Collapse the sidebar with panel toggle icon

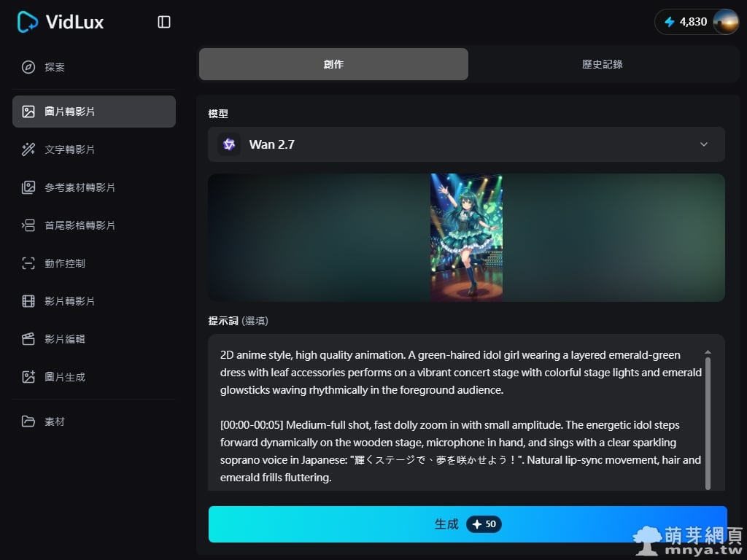[164, 22]
